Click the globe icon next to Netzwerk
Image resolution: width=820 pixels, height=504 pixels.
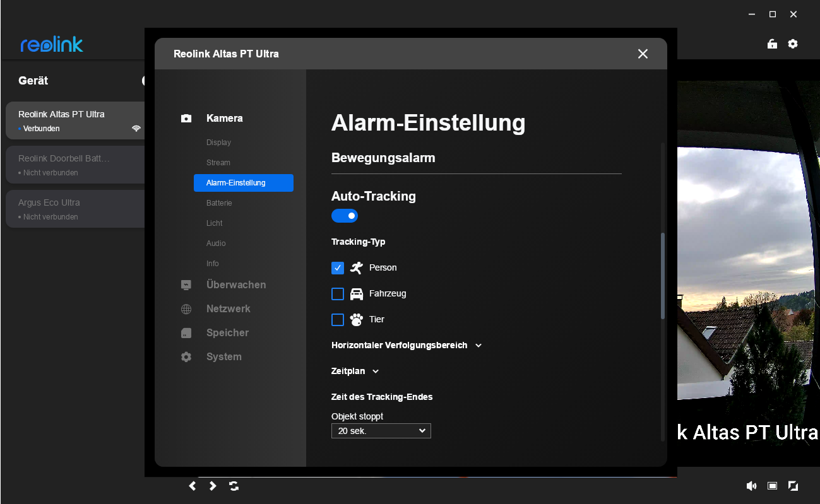[x=186, y=309]
